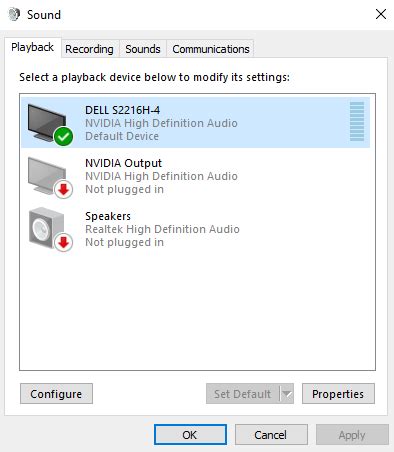This screenshot has width=394, height=452.
Task: Go to the Communications tab
Action: coord(211,49)
